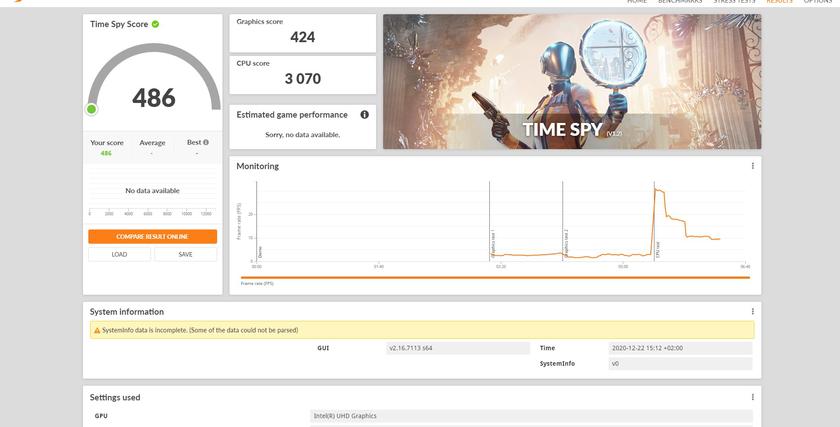
Task: Click the Load button
Action: 119,254
